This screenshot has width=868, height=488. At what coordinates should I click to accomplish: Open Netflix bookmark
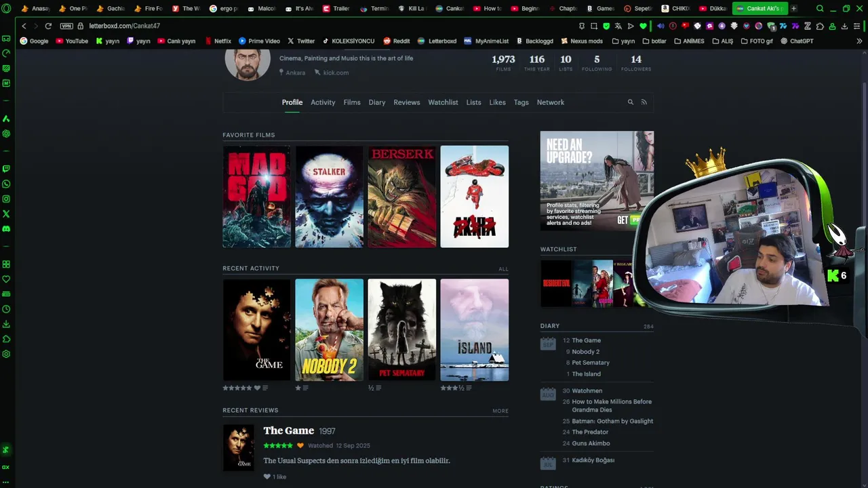[218, 41]
